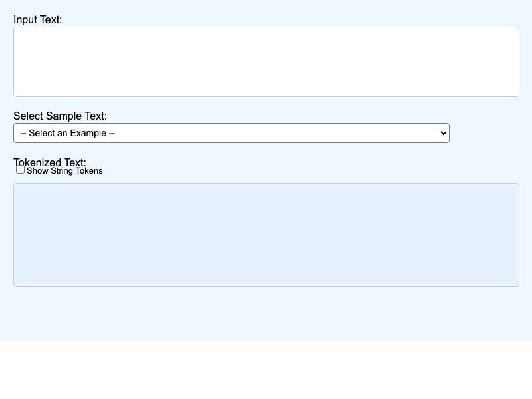Image resolution: width=532 pixels, height=399 pixels.
Task: Click the 'Input Text:' label
Action: coord(37,19)
